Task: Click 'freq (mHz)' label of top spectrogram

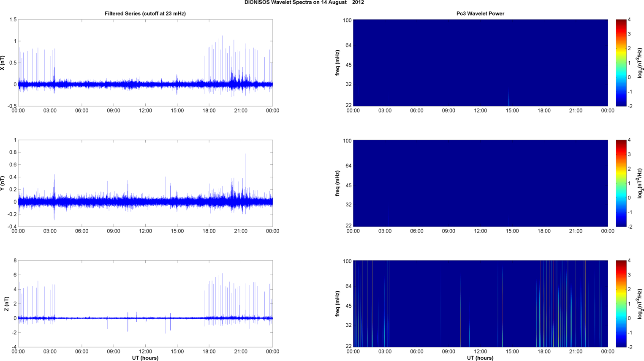Action: tap(338, 63)
